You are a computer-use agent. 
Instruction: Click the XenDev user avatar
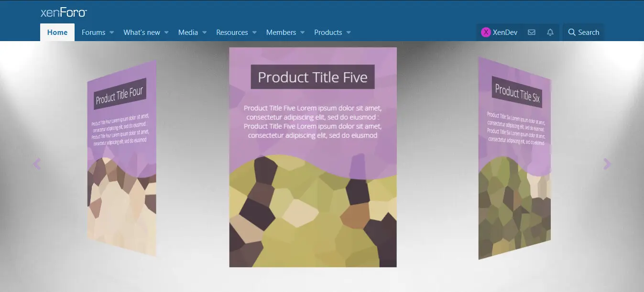pos(486,32)
